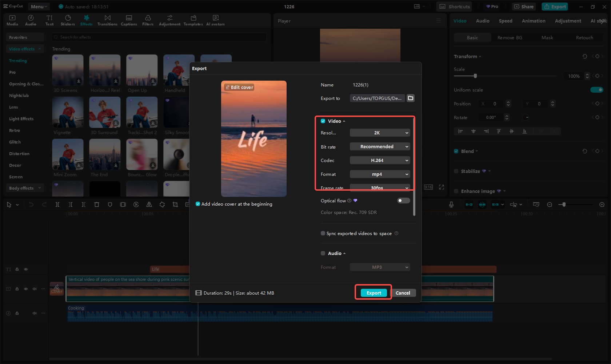Select the split tool above the timeline
The width and height of the screenshot is (611, 364).
click(x=57, y=204)
